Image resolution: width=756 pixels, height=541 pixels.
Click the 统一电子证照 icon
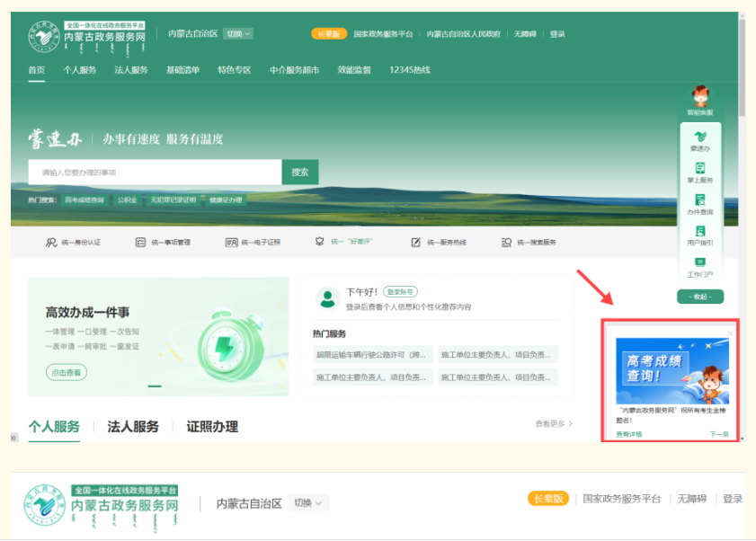point(231,242)
